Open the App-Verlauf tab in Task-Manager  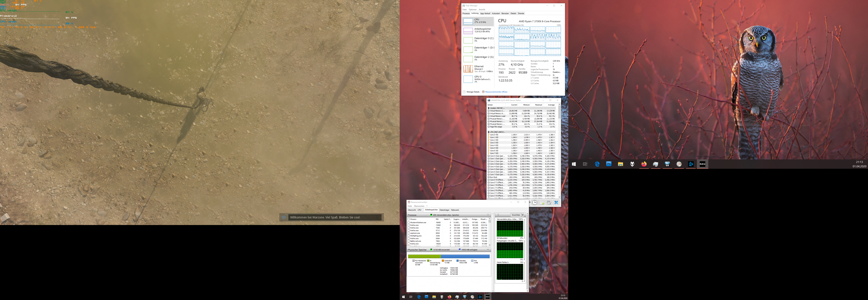(485, 14)
